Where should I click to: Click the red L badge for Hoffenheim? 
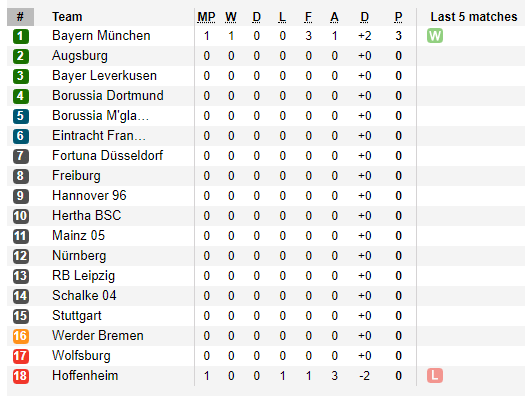tap(435, 376)
